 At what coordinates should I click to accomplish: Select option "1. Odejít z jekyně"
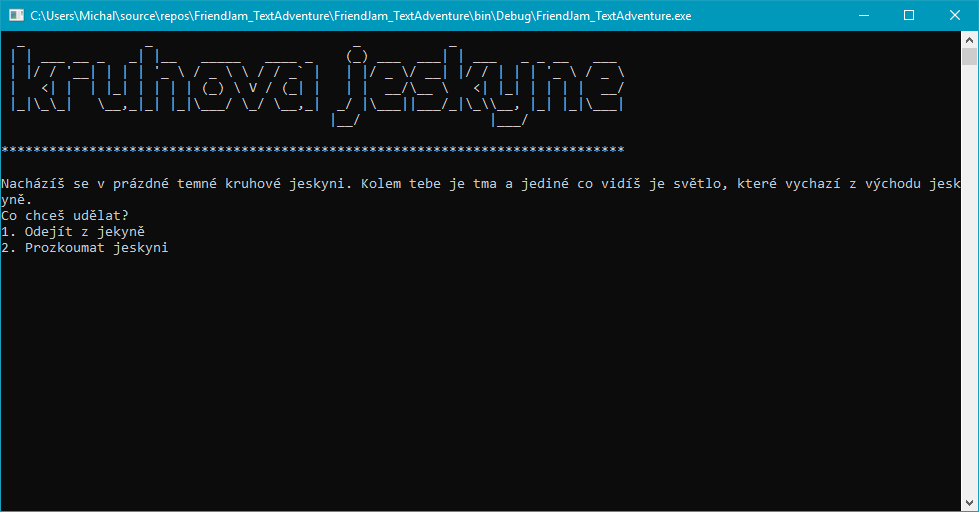coord(73,232)
